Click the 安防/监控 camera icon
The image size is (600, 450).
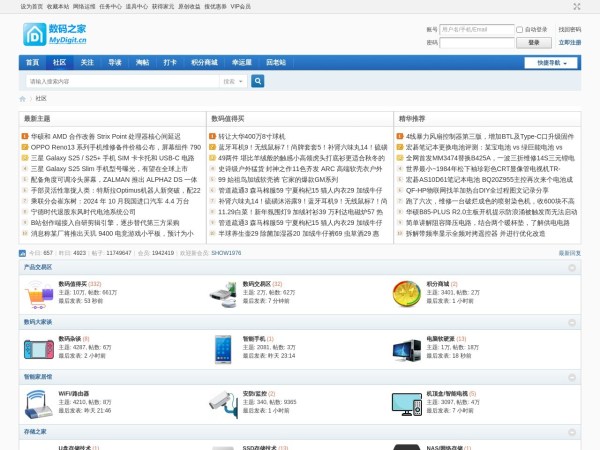[222, 402]
